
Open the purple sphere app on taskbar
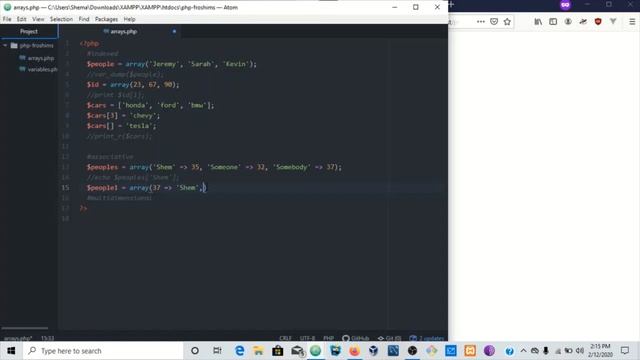point(489,351)
